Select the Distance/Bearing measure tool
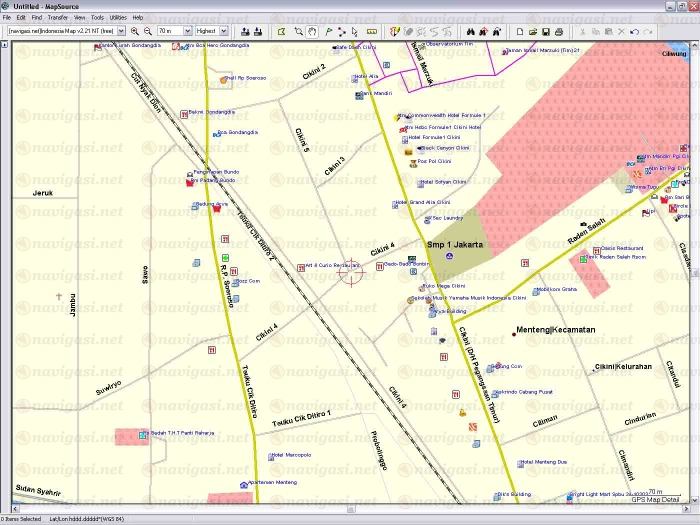This screenshot has width=700, height=525. [x=372, y=31]
